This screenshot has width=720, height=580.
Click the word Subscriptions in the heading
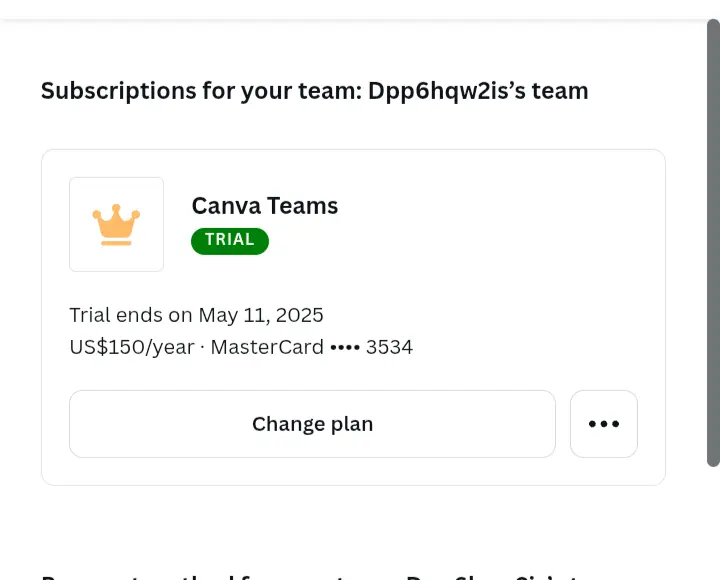[118, 91]
